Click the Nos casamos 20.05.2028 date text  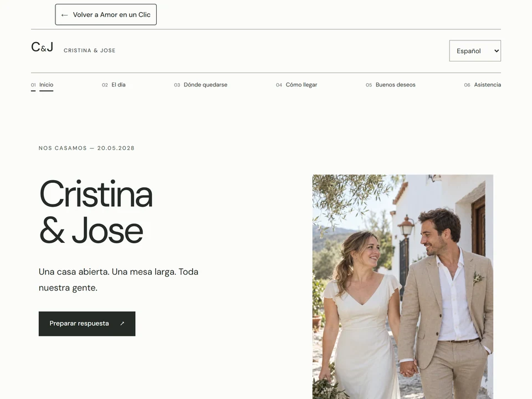click(86, 149)
